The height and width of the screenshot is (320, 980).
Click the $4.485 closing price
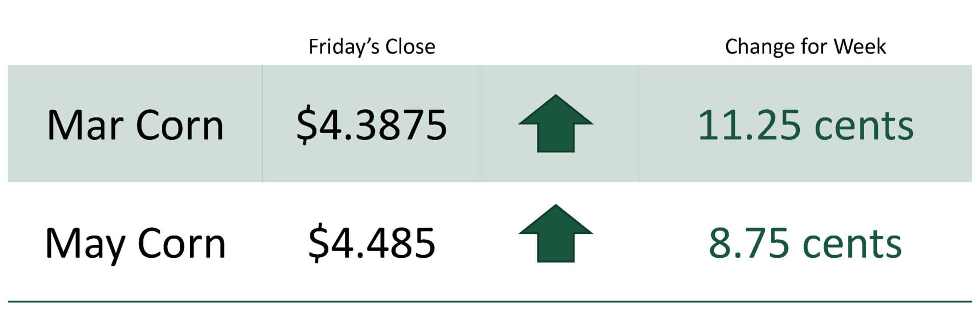point(372,243)
